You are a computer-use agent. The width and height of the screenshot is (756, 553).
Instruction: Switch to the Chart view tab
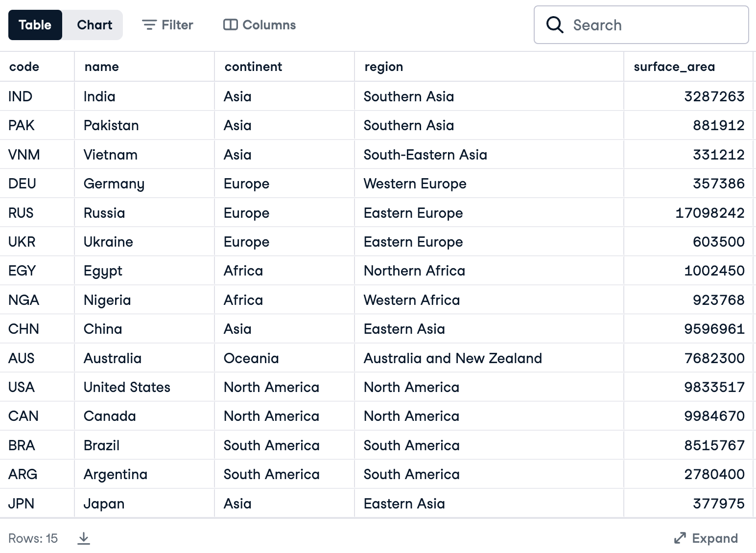pyautogui.click(x=94, y=25)
